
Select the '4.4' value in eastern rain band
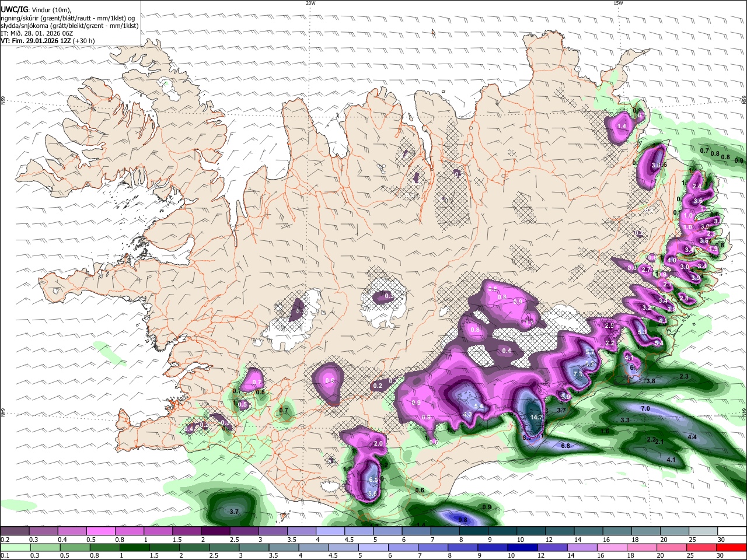[692, 437]
